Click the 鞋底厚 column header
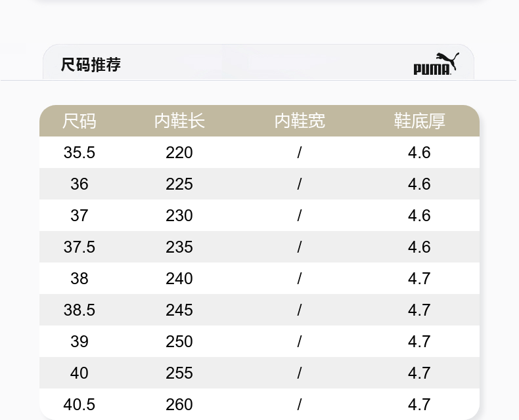Screen dimensions: 519x420 click(419, 121)
